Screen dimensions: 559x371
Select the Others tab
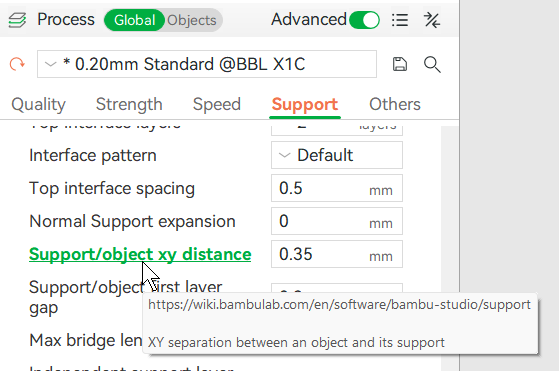(395, 104)
